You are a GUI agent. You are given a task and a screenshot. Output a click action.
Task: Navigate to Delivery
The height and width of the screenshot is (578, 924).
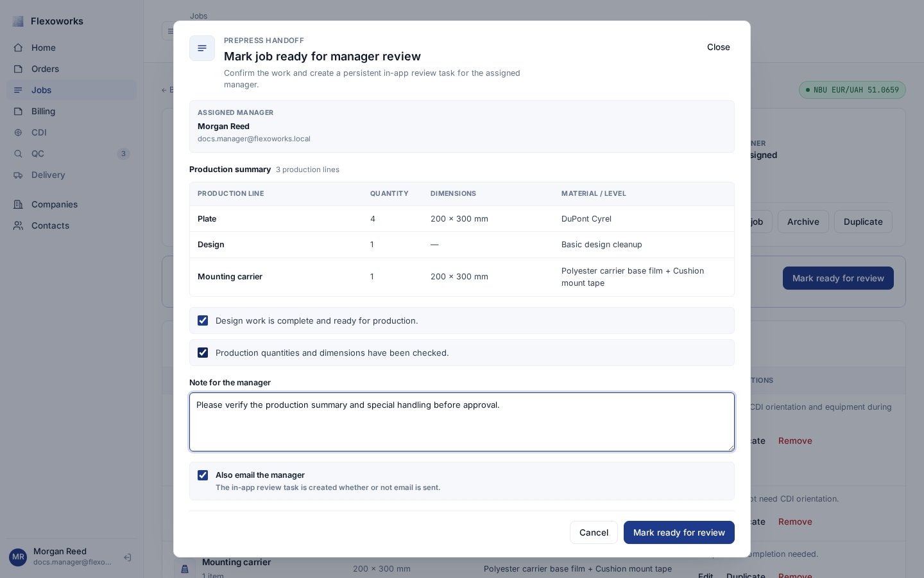72,175
